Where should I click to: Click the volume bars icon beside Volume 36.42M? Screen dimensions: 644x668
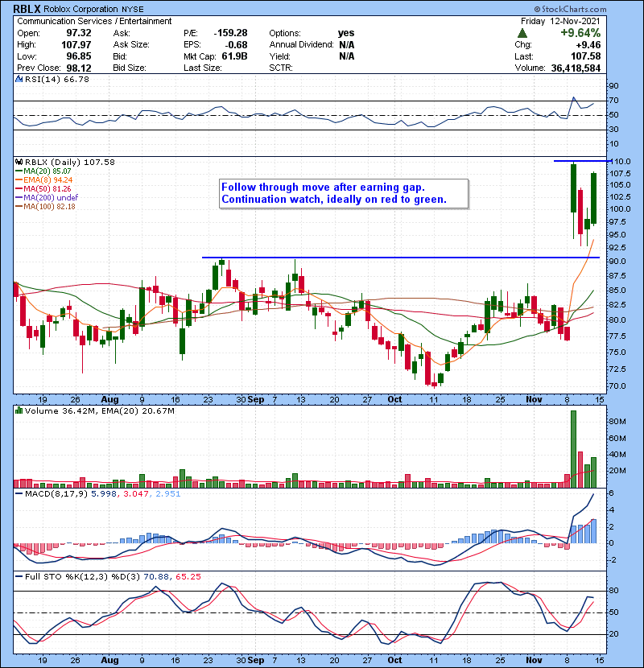tap(19, 410)
